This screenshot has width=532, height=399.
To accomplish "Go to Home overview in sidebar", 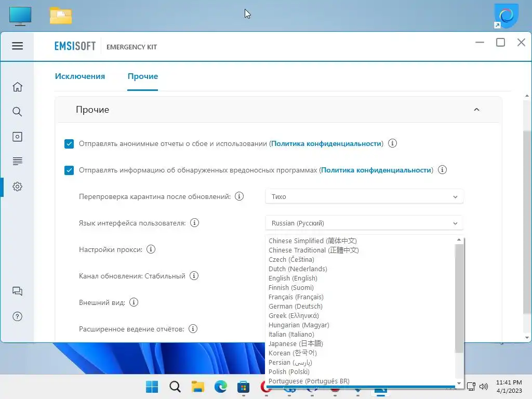I will tap(17, 87).
